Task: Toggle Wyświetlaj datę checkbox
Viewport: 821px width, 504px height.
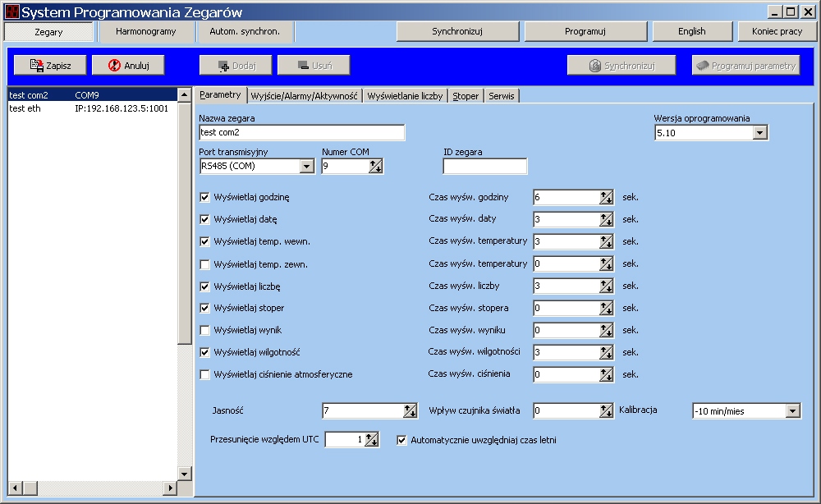Action: click(x=204, y=219)
